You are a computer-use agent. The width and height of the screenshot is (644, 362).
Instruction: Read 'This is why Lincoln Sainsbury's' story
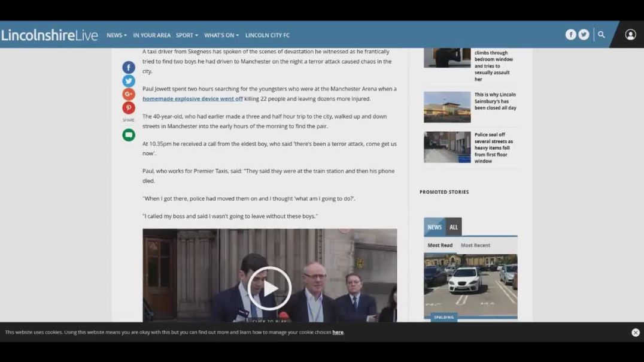496,101
